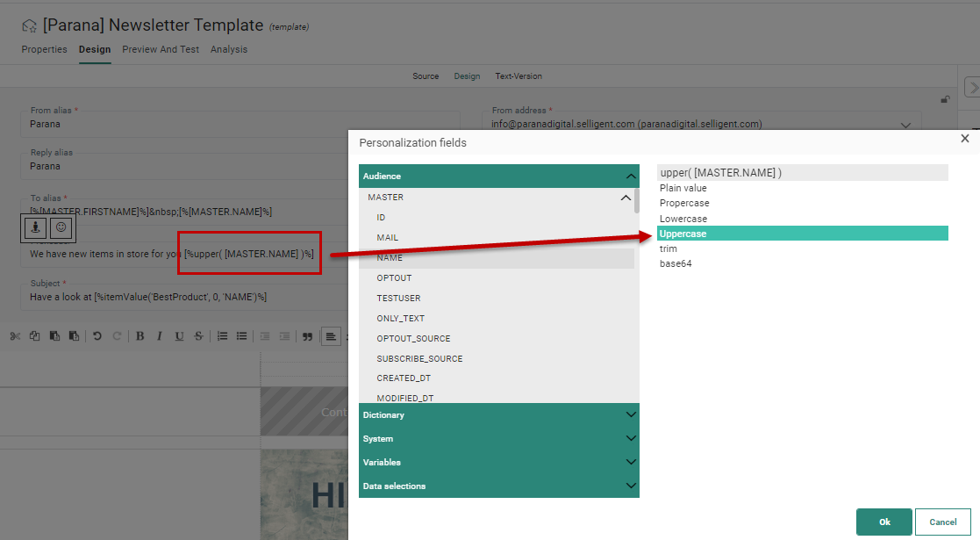Insert a numbered list
Screen dimensions: 980x540
tap(222, 335)
